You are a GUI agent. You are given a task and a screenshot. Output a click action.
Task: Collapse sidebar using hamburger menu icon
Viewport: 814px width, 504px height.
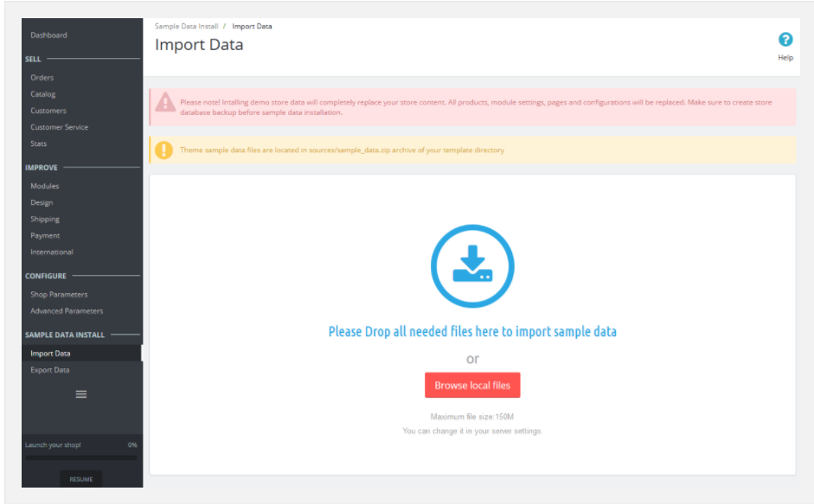click(81, 394)
